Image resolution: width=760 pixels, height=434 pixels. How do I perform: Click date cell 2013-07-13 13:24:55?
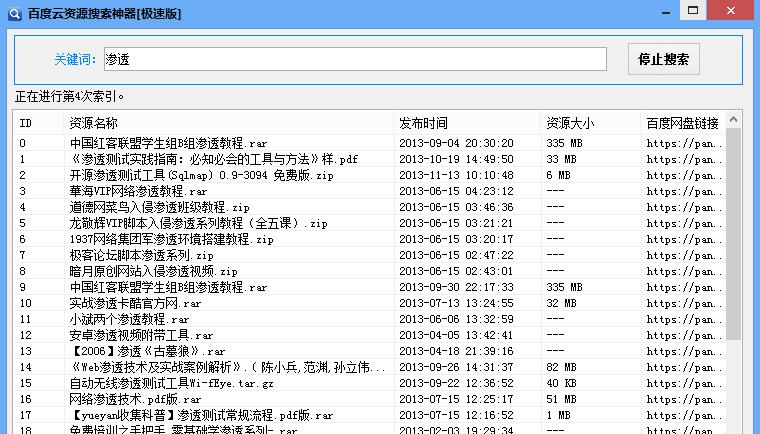pos(456,303)
